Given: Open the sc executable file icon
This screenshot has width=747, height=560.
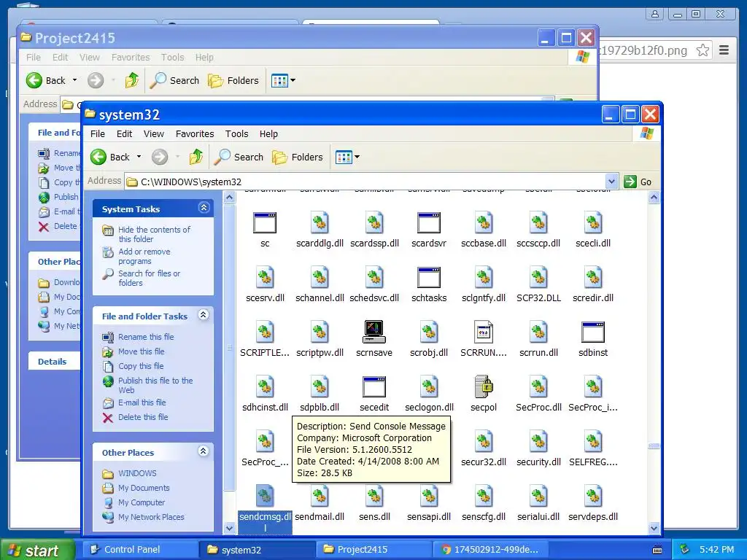Looking at the screenshot, I should [x=265, y=223].
